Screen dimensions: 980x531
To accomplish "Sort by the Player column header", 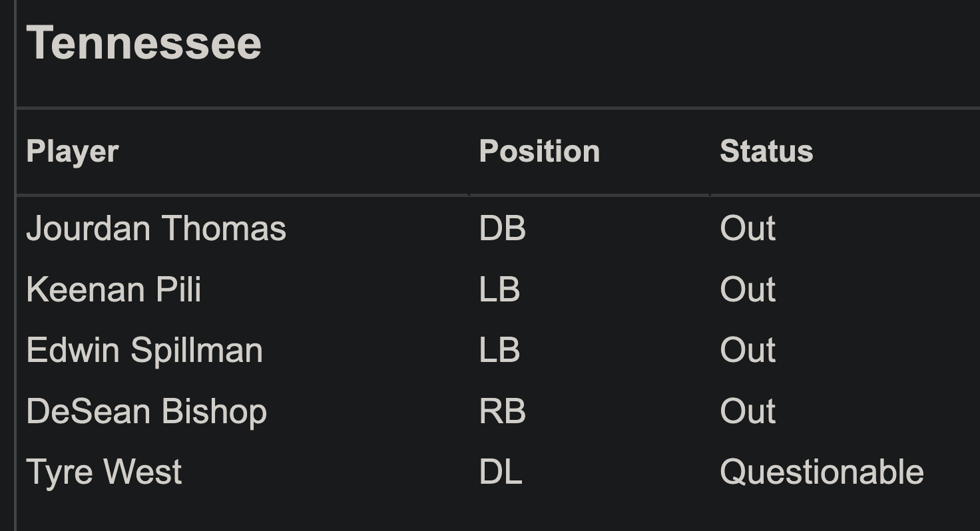I will pyautogui.click(x=73, y=151).
